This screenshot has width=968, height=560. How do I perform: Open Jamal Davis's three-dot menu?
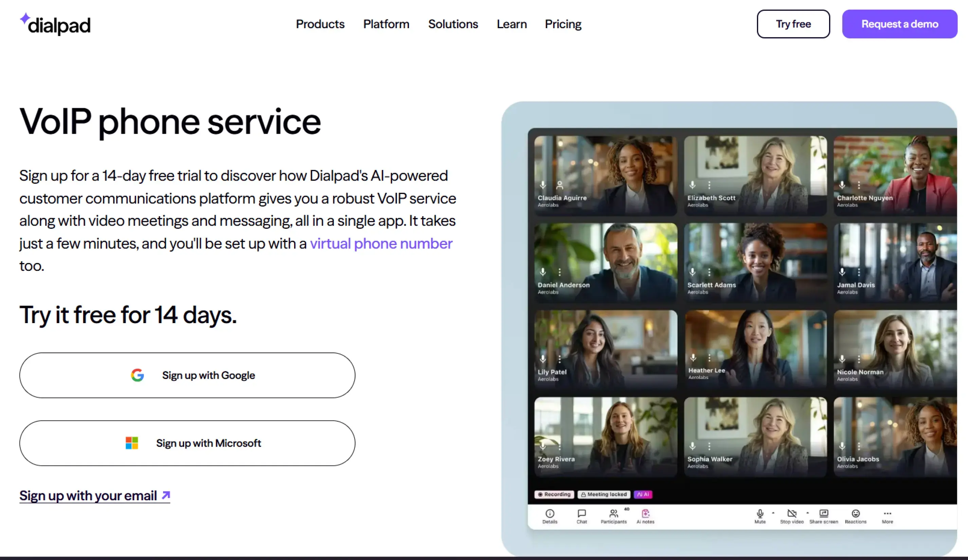click(x=859, y=272)
